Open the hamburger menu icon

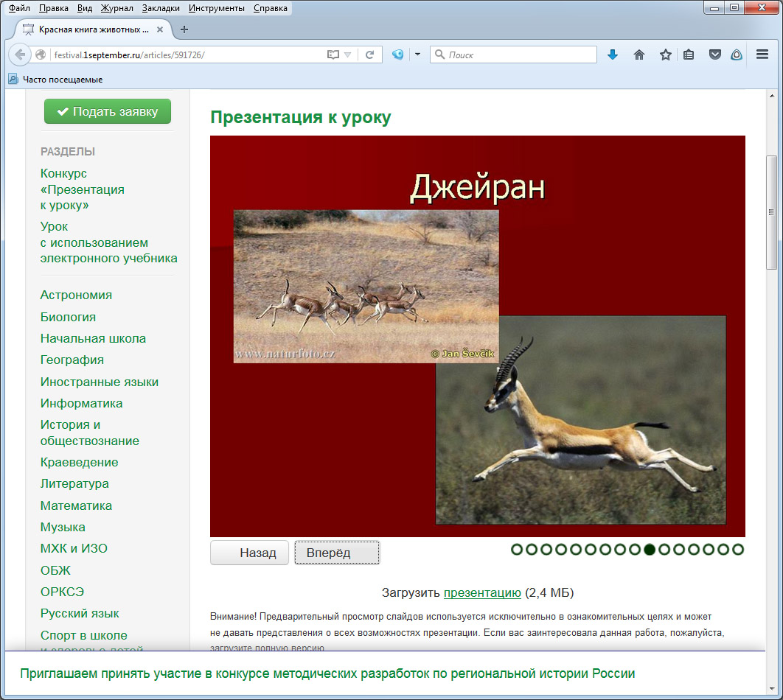coord(762,55)
